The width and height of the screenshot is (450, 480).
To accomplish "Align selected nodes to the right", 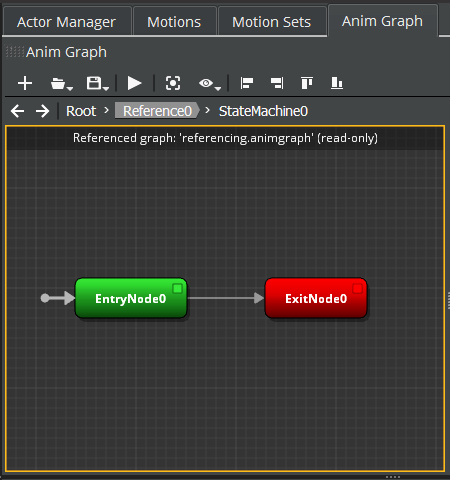I will [x=277, y=83].
